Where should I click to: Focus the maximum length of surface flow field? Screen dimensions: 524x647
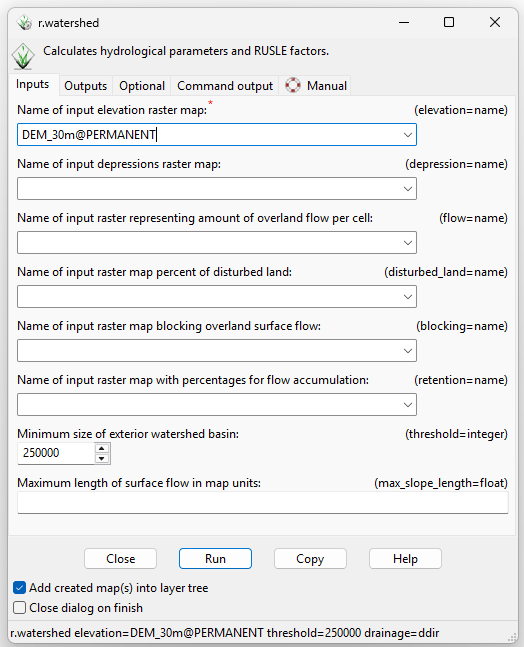point(263,503)
